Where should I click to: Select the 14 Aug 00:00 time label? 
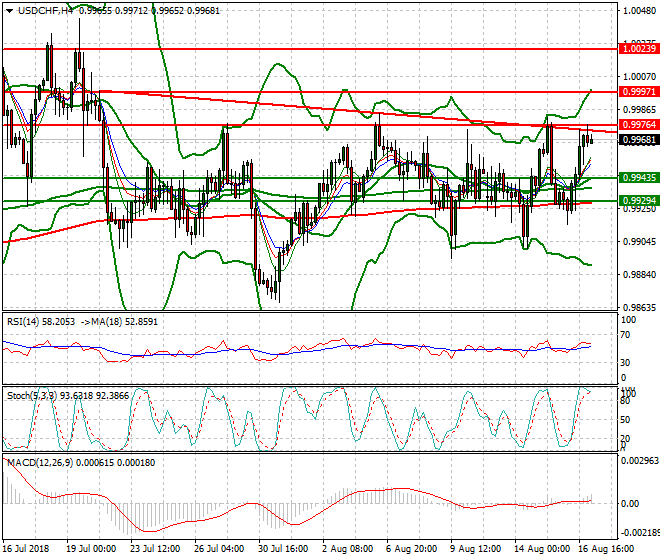point(542,549)
